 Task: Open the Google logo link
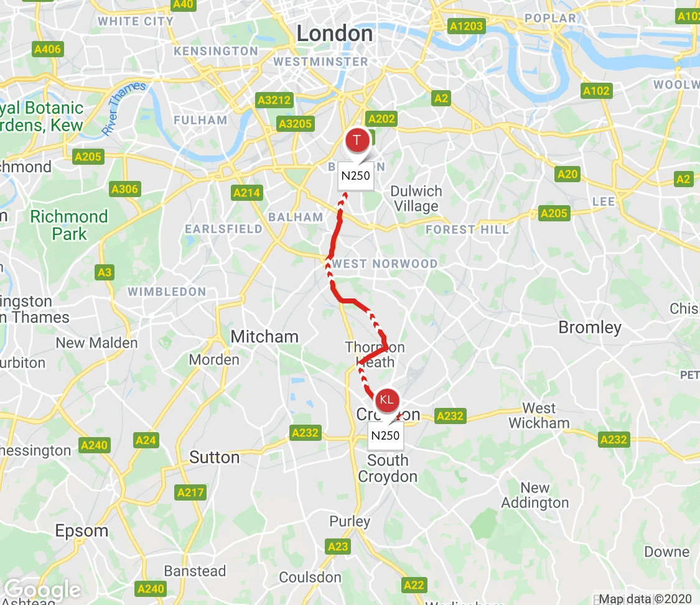pyautogui.click(x=43, y=590)
